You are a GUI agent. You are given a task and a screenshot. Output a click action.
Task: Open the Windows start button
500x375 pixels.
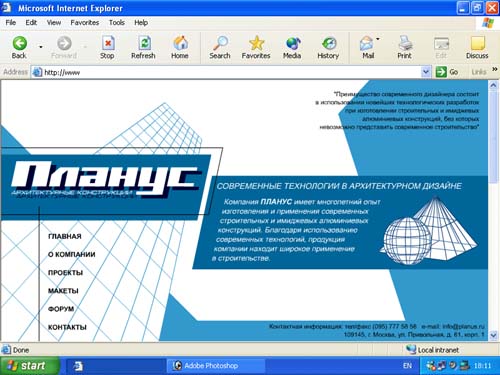[30, 366]
